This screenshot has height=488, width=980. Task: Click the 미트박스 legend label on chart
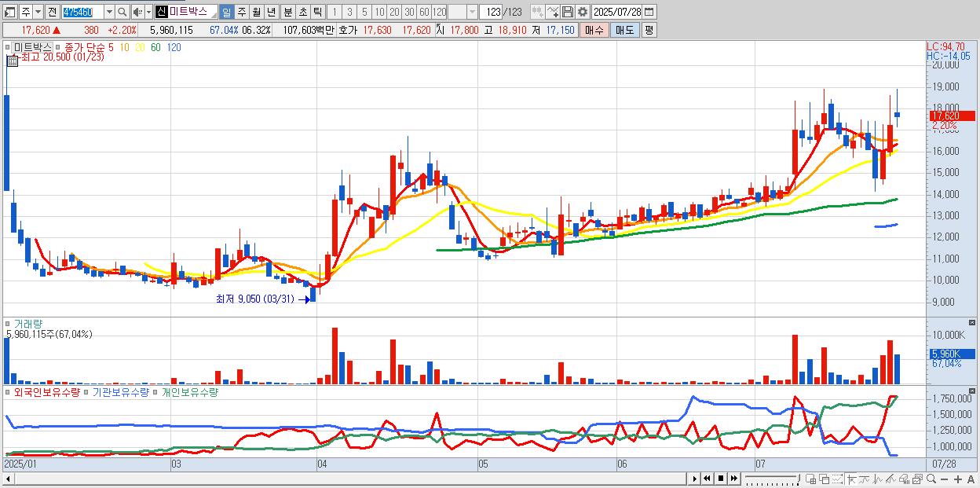click(32, 47)
